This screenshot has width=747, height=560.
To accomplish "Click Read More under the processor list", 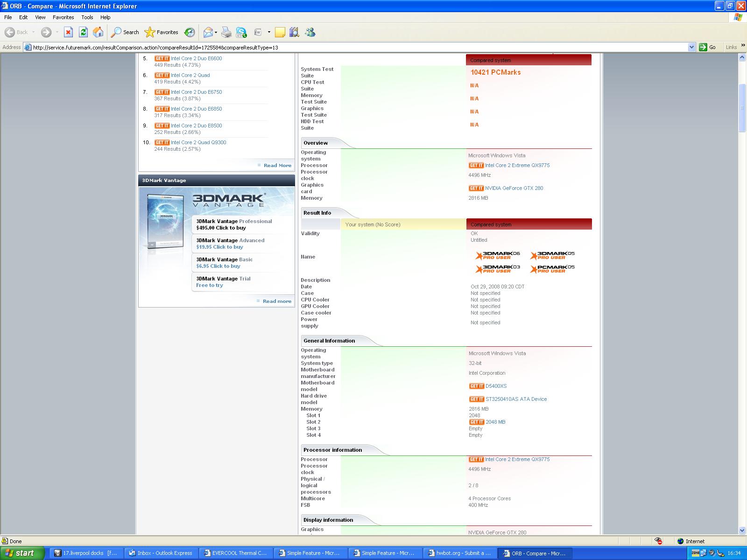I will pyautogui.click(x=277, y=165).
